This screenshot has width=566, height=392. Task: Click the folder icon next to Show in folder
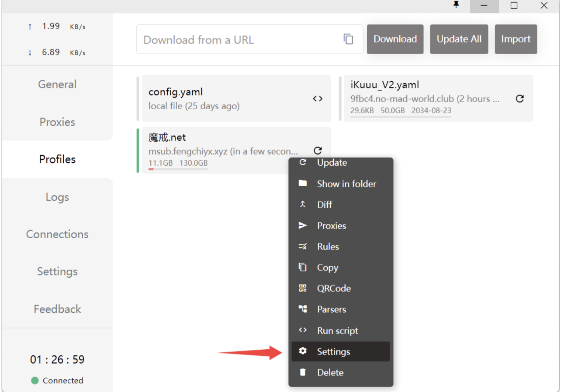303,183
